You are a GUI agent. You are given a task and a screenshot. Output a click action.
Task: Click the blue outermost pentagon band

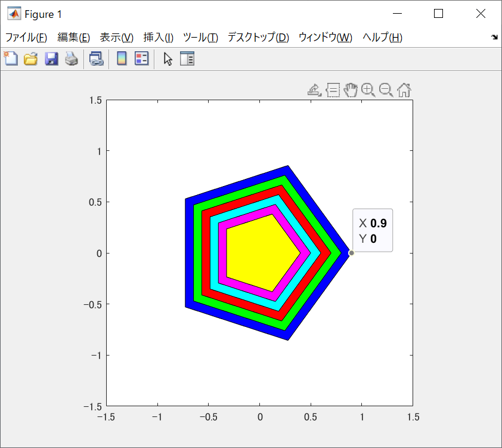point(189,253)
